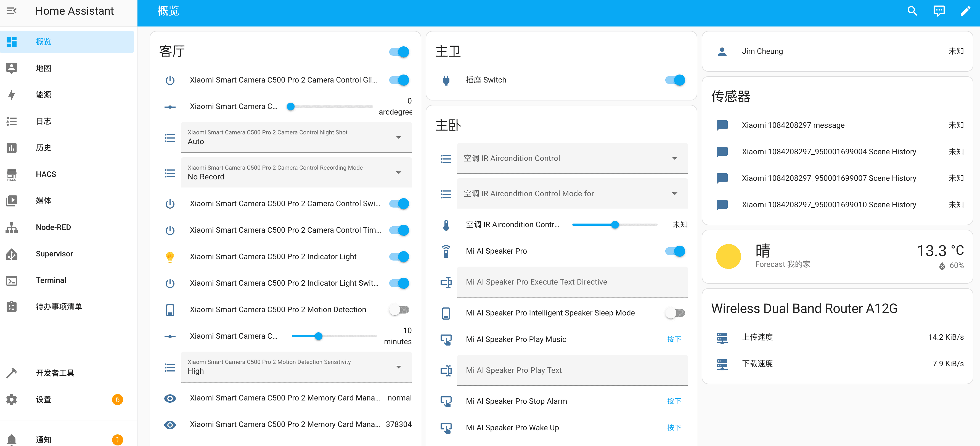Screen dimensions: 980x446
Task: Open the Recording Mode dropdown
Action: pos(296,172)
